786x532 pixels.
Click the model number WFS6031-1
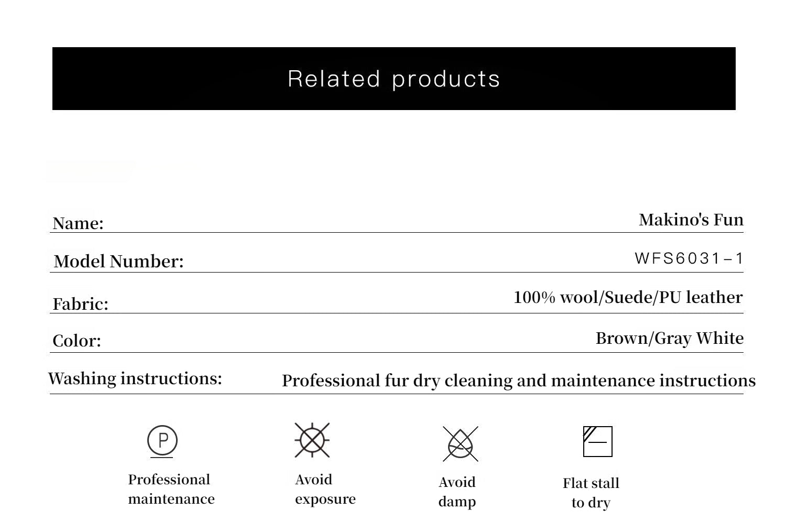[x=689, y=258]
